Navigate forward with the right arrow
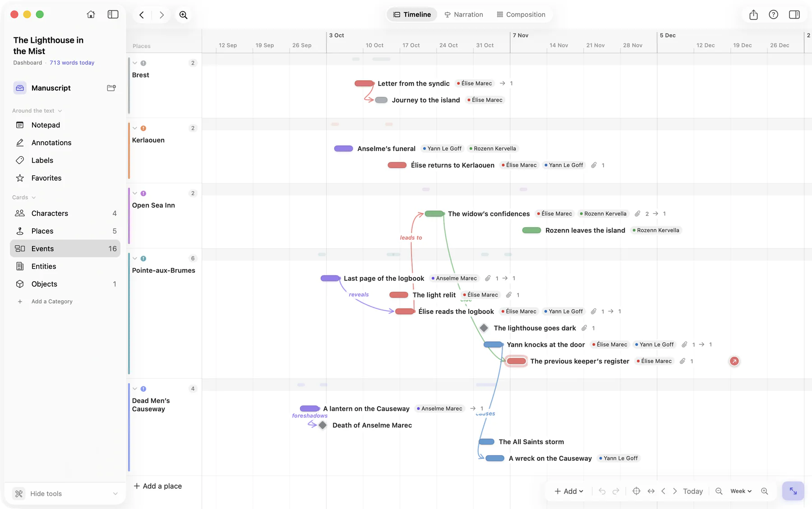Image resolution: width=812 pixels, height=509 pixels. point(161,15)
